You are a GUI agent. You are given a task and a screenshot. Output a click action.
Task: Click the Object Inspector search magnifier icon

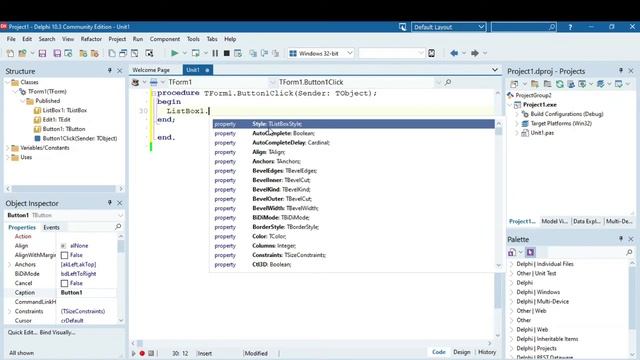coord(118,227)
